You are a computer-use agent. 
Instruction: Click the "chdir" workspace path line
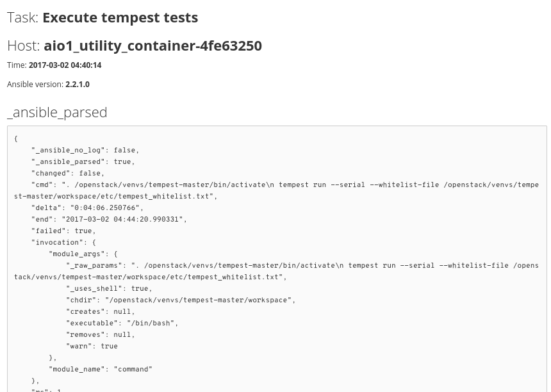tap(181, 300)
